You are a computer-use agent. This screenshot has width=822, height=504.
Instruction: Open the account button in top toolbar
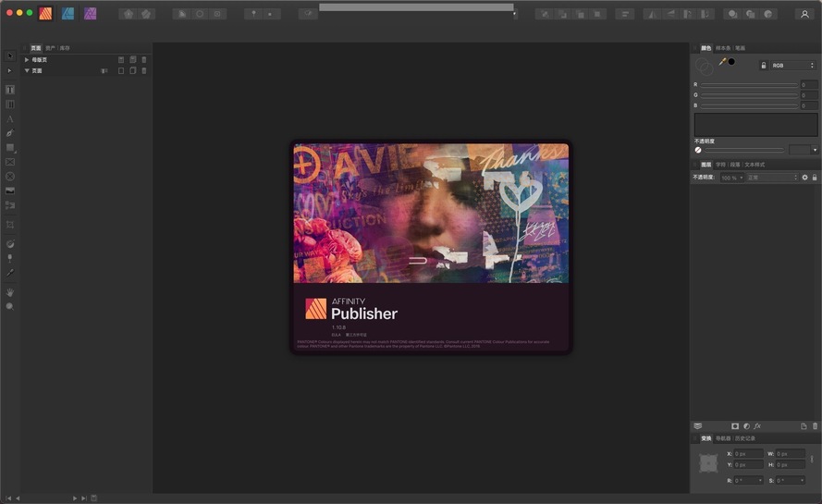point(804,14)
